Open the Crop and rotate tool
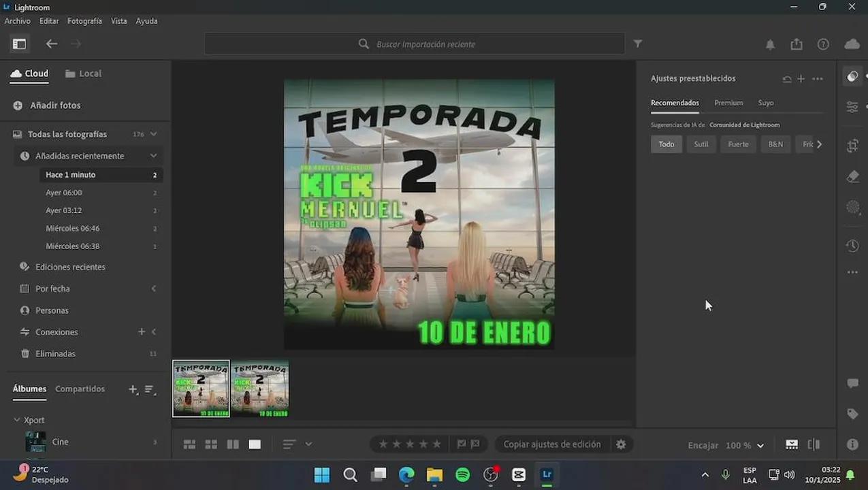Image resolution: width=868 pixels, height=490 pixels. click(852, 146)
